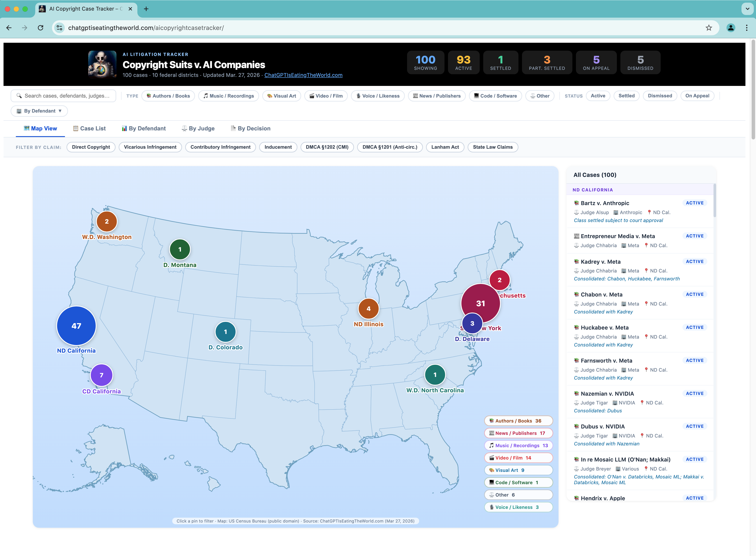Click the astronaut logo thumbnail in header
This screenshot has width=756, height=556.
point(102,64)
